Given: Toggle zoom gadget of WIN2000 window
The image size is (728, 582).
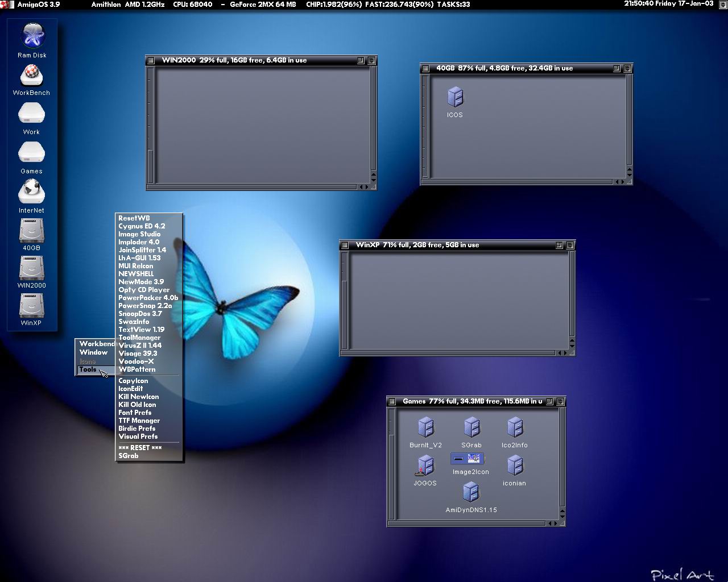Looking at the screenshot, I should pyautogui.click(x=361, y=60).
